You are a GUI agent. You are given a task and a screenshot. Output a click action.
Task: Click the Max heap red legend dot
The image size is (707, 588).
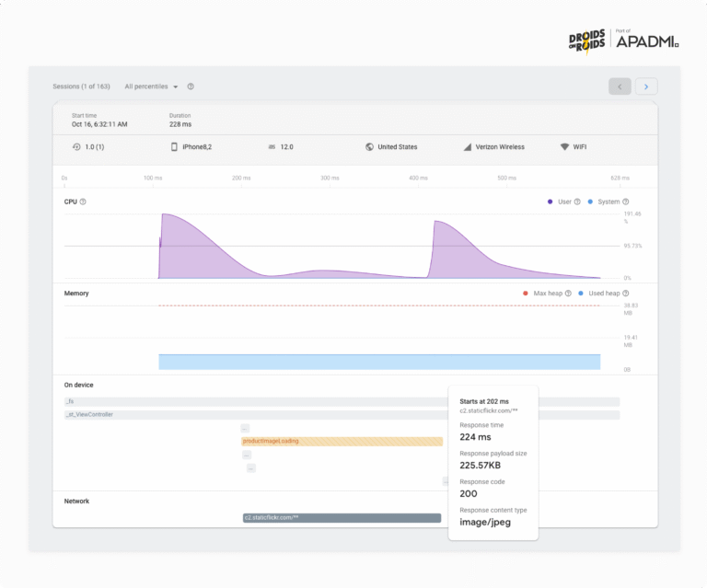526,294
